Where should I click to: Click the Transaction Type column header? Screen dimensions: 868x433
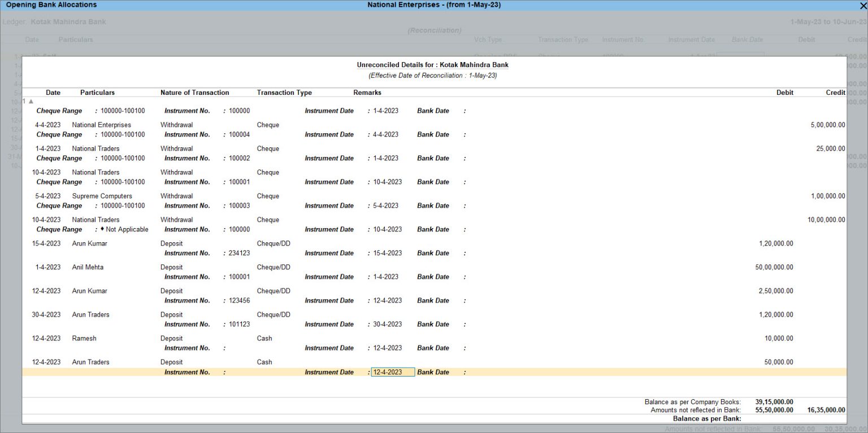click(x=284, y=92)
